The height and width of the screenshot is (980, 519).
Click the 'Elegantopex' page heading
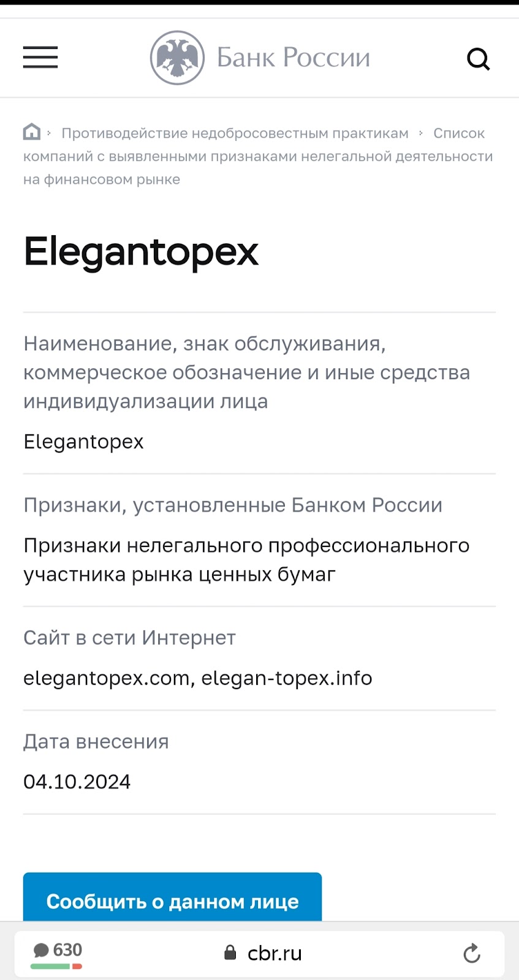(x=141, y=252)
